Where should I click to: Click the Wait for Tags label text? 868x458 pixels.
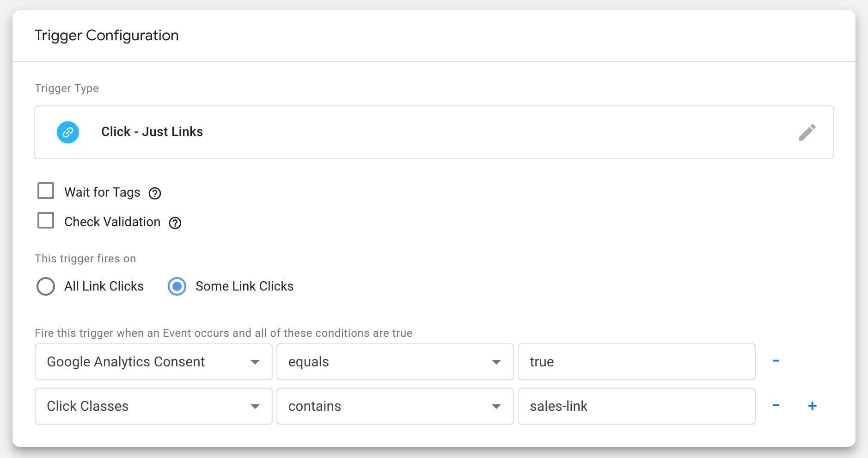coord(102,192)
